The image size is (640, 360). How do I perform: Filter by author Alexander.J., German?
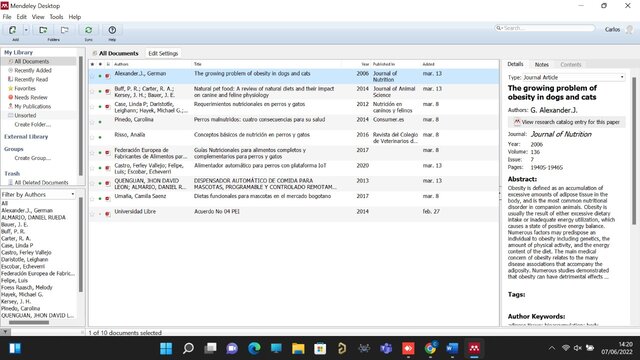tap(27, 210)
